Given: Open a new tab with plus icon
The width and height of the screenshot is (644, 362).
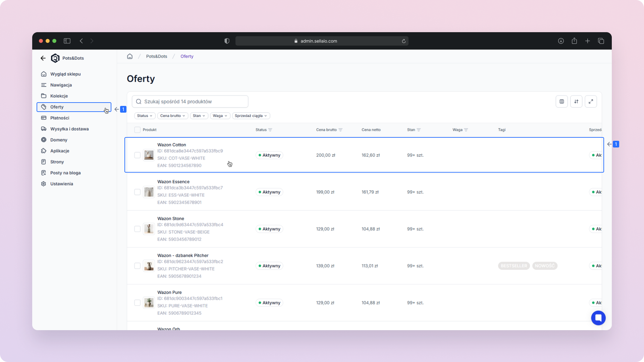Looking at the screenshot, I should coord(588,41).
